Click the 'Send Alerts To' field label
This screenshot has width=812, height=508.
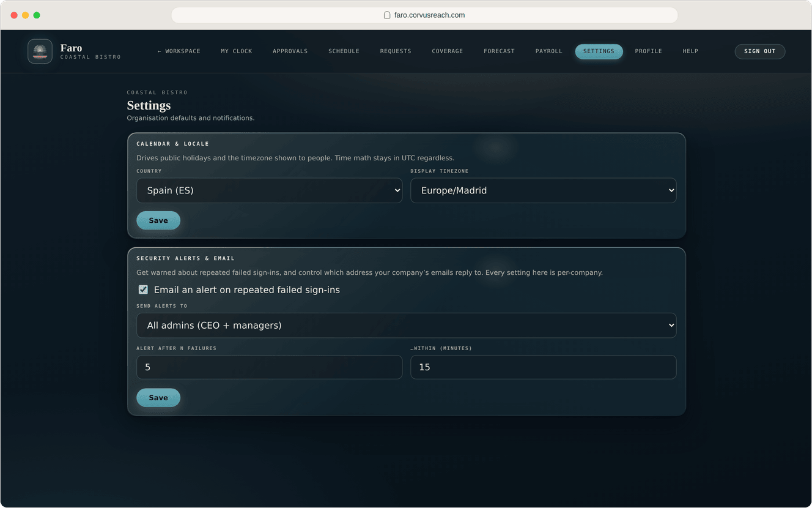(162, 306)
